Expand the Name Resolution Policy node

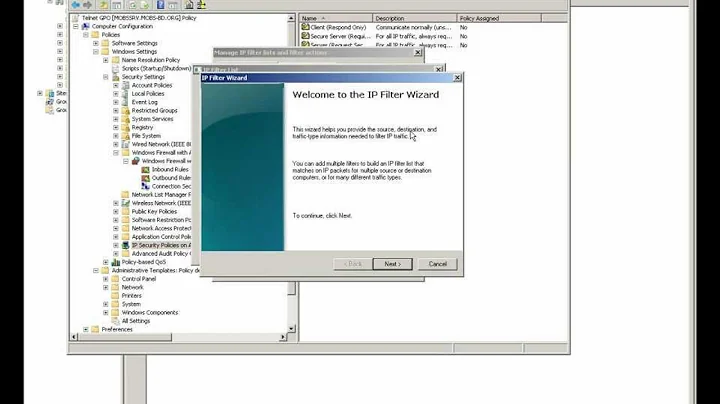pos(106,60)
